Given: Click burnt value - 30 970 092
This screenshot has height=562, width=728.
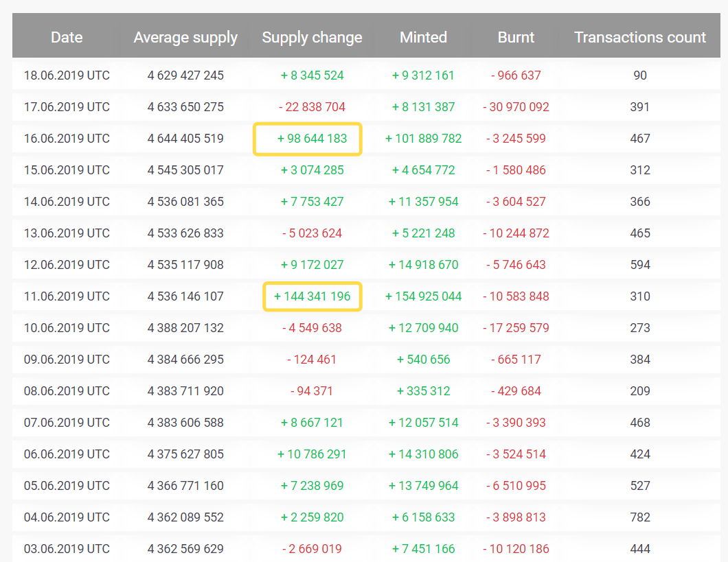Looking at the screenshot, I should (516, 106).
